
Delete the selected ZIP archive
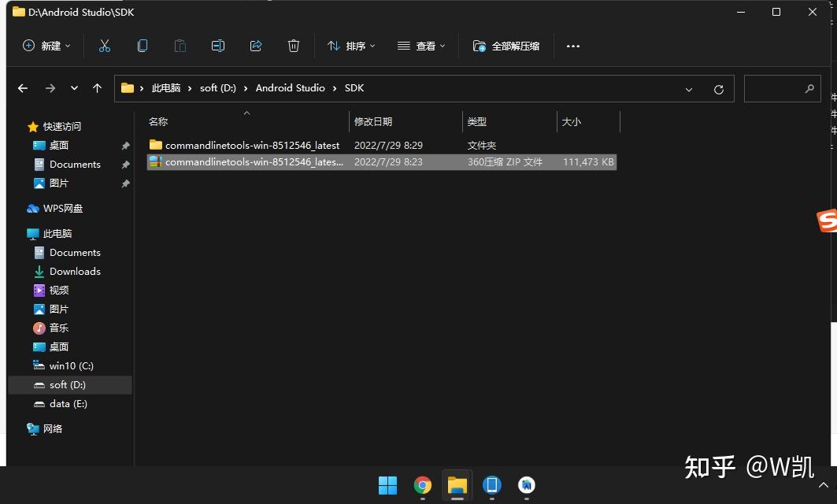[294, 46]
